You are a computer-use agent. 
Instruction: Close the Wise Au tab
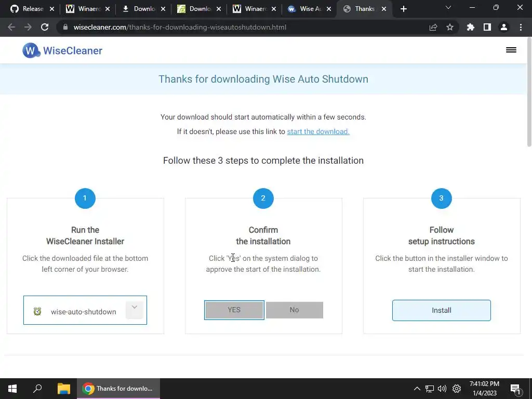tap(329, 9)
